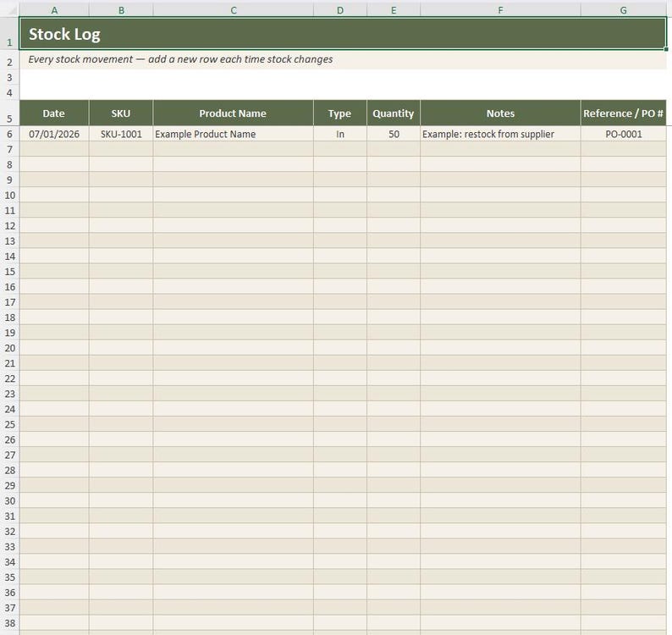Click the SKU-1001 cell
Screen dimensions: 672x635
coord(121,134)
